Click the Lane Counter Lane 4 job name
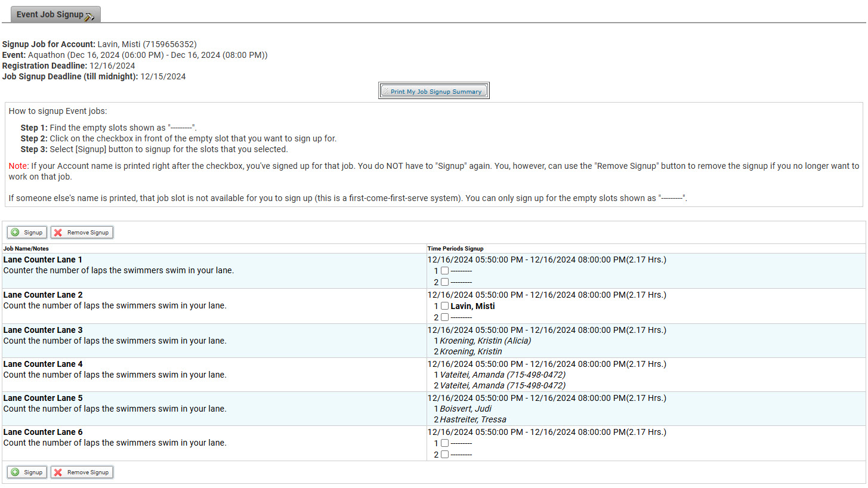The width and height of the screenshot is (868, 488). (43, 364)
